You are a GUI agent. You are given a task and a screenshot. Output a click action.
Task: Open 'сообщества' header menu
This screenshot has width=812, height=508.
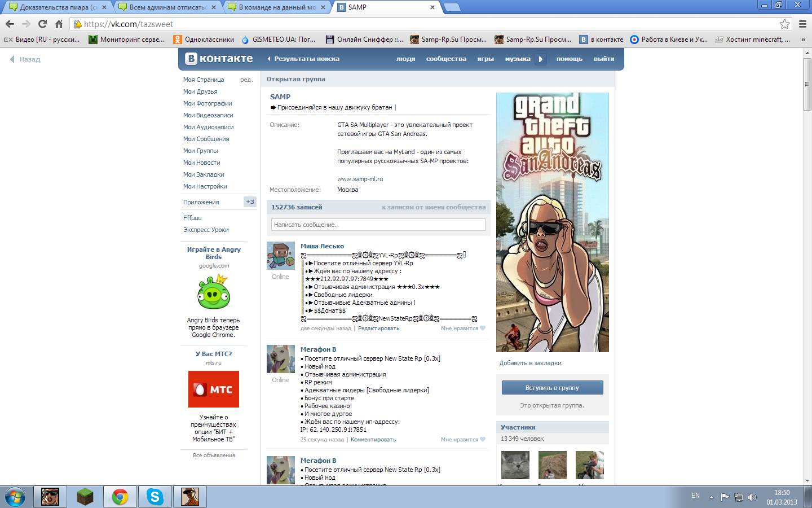446,59
